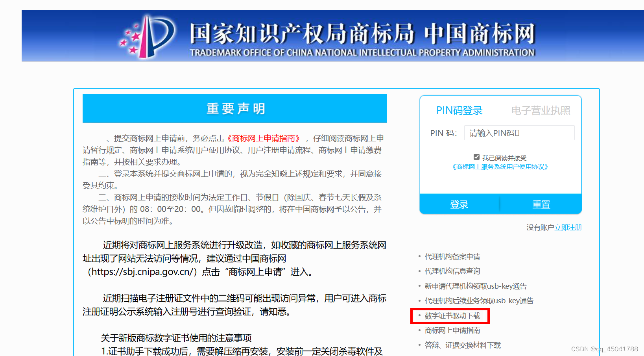Screen dimensions: 644x356
Task: Click the 没有账户 text
Action: tap(540, 228)
